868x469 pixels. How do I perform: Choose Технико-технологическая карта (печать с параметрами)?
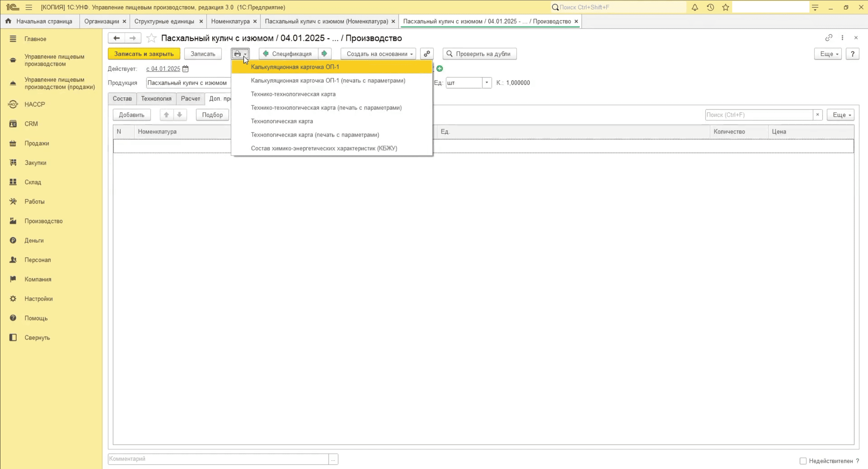(x=332, y=108)
